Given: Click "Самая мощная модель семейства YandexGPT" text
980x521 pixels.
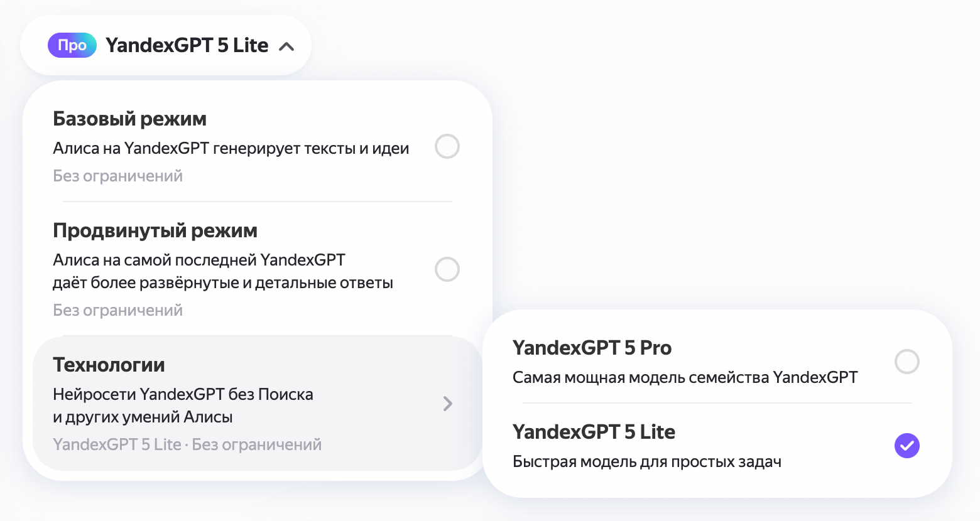Looking at the screenshot, I should coord(685,377).
